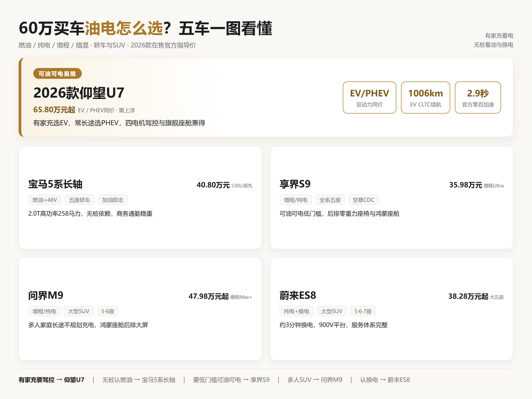This screenshot has width=532, height=399.
Task: Click footer text 有家充要驾控 → 仰望U7
Action: tap(52, 380)
